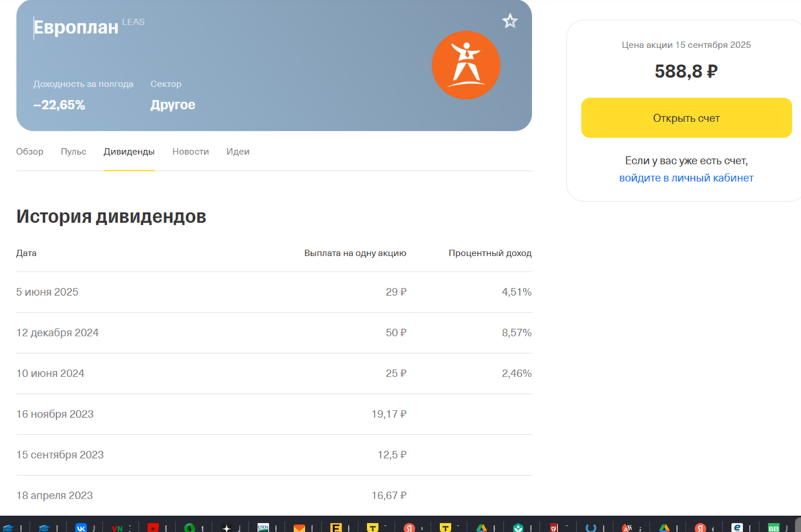Add Европлан to favorites with star icon
Screen dimensions: 801x532
(x=510, y=21)
